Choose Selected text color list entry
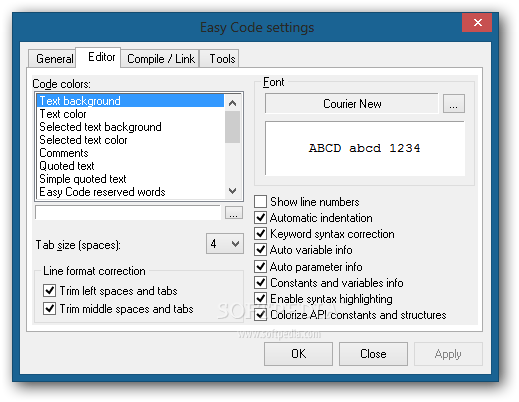Viewport: 519px width, 402px height. [x=130, y=140]
